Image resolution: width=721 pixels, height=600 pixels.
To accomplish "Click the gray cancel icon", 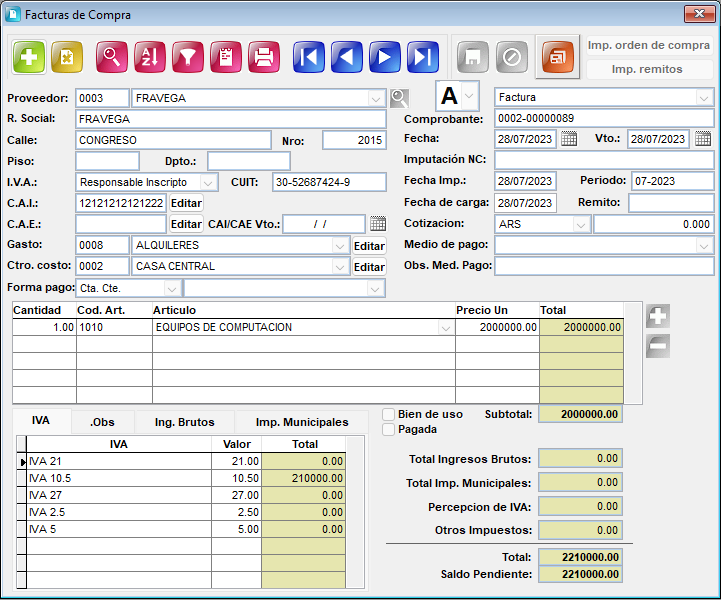I will pyautogui.click(x=512, y=57).
